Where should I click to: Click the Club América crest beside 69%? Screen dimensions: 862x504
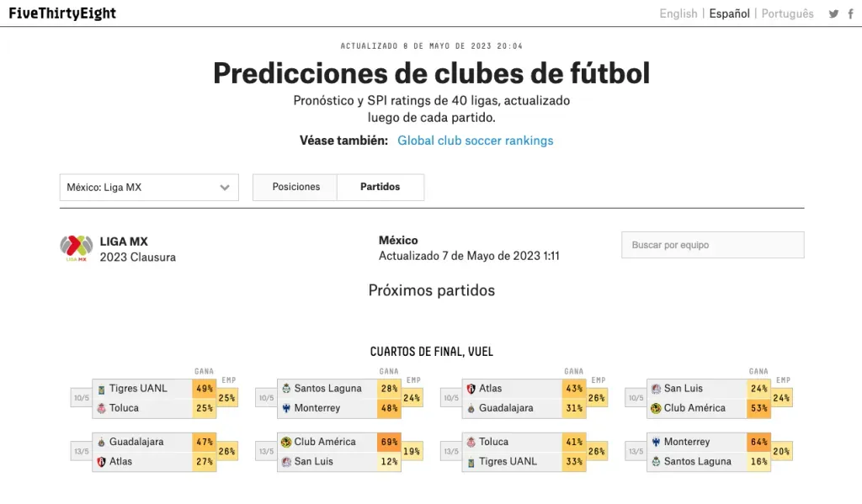[x=285, y=442]
